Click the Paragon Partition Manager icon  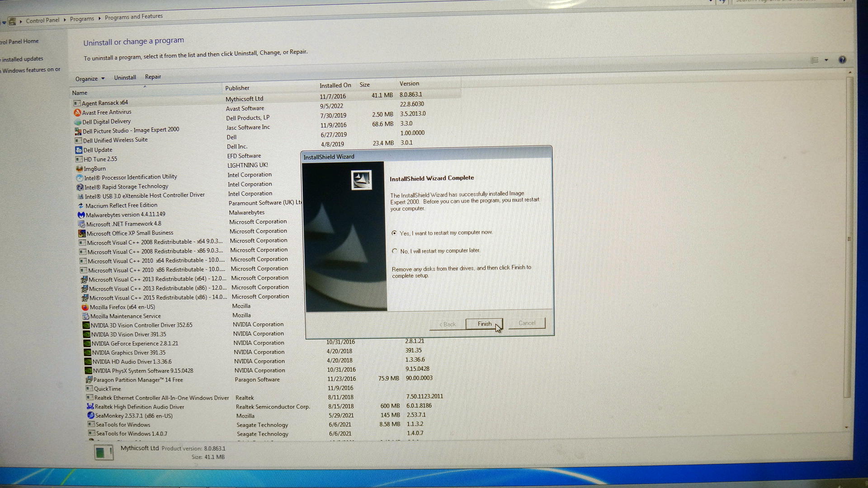89,380
